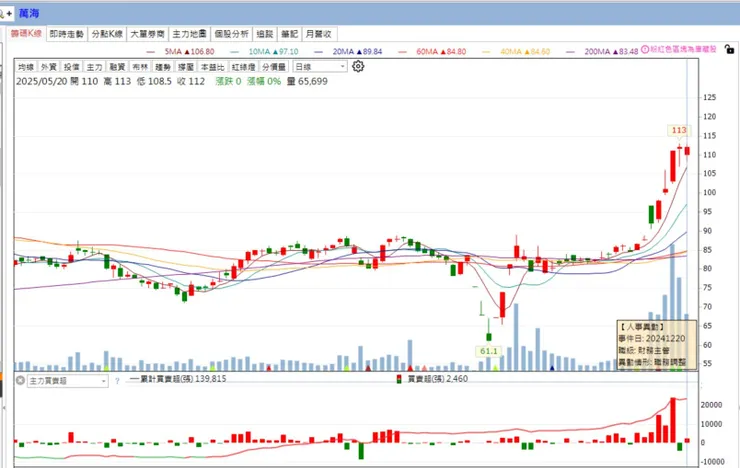Open the 主力買賣超 indicator dropdown
The width and height of the screenshot is (740, 468).
(x=67, y=381)
